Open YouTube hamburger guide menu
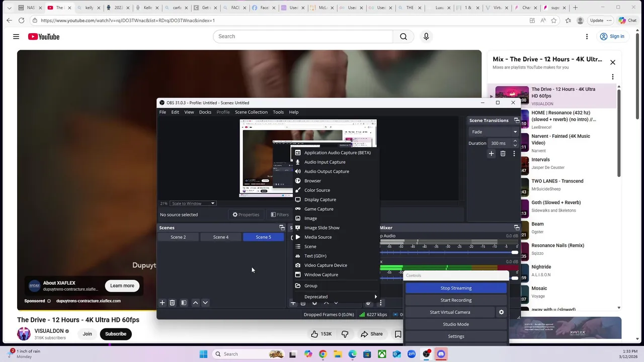 pos(16,37)
